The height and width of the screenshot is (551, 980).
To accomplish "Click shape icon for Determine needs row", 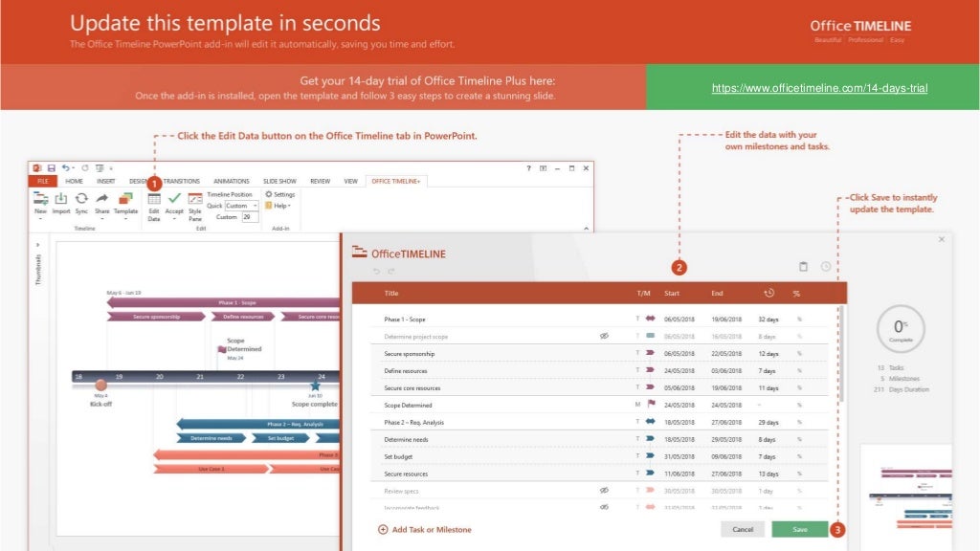I will click(650, 438).
